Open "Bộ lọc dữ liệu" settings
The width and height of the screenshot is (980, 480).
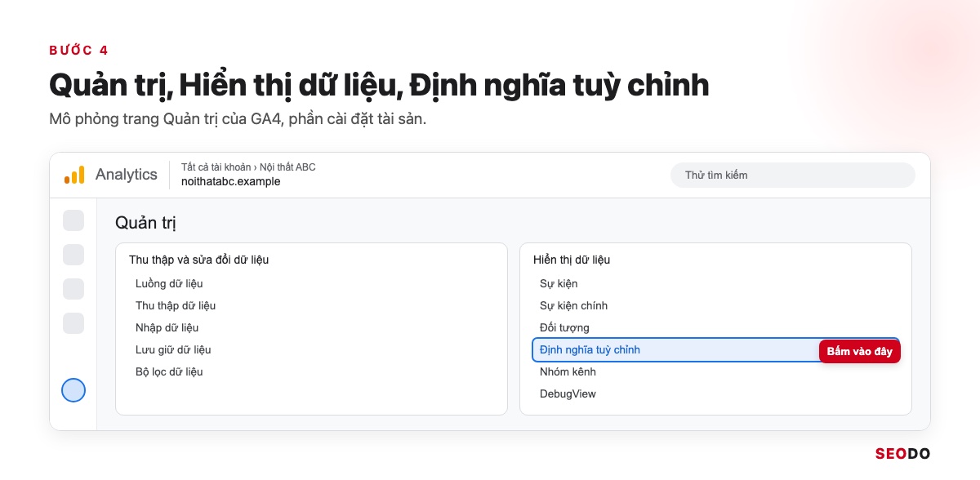tap(169, 371)
